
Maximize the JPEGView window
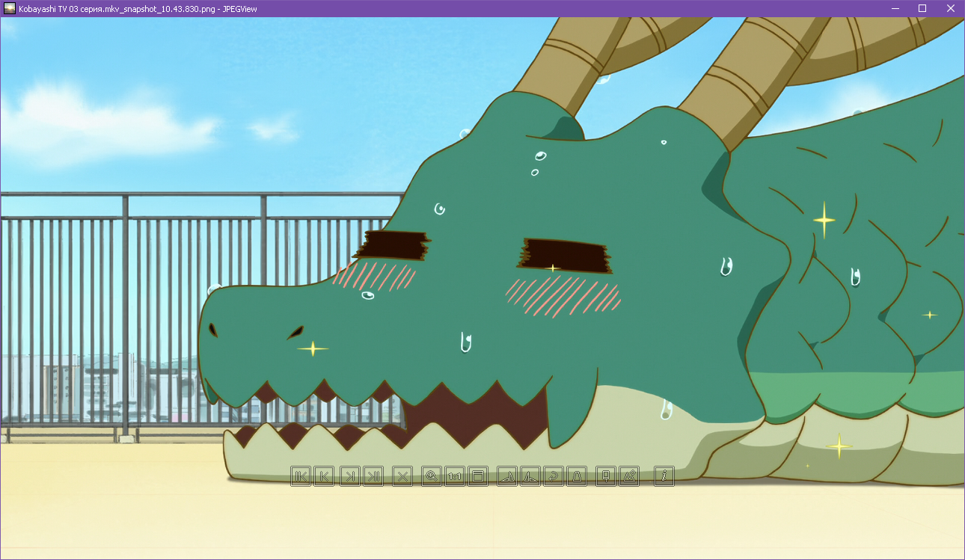(x=922, y=8)
